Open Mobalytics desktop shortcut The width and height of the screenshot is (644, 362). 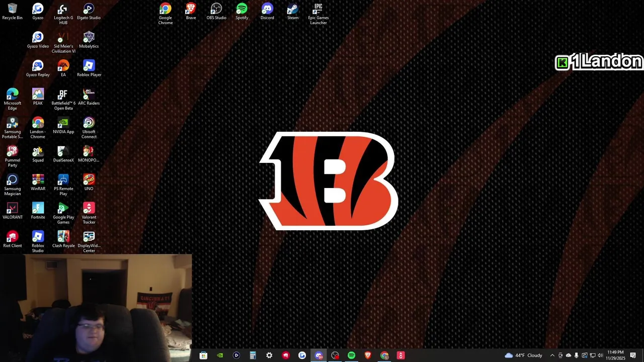click(89, 40)
